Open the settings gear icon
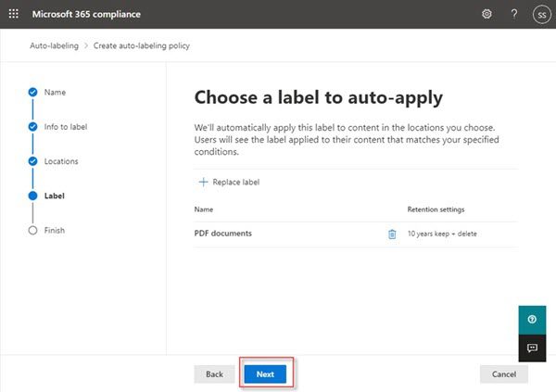This screenshot has width=556, height=392. click(486, 14)
